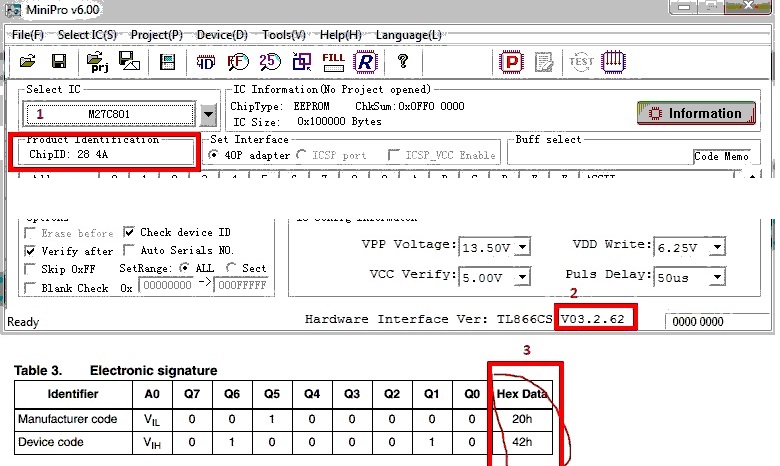
Task: Click the FILL buffer icon
Action: pos(333,62)
